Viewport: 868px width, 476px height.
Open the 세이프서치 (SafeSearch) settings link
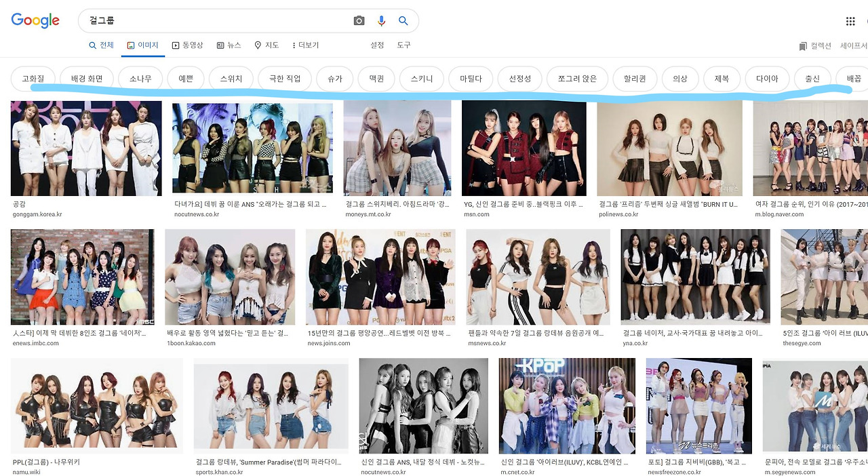[x=852, y=45]
